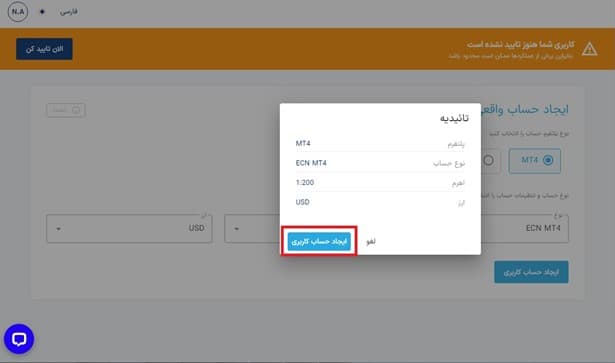Select the unlabeled radio option beside MT4
615x363 pixels.
tap(489, 160)
